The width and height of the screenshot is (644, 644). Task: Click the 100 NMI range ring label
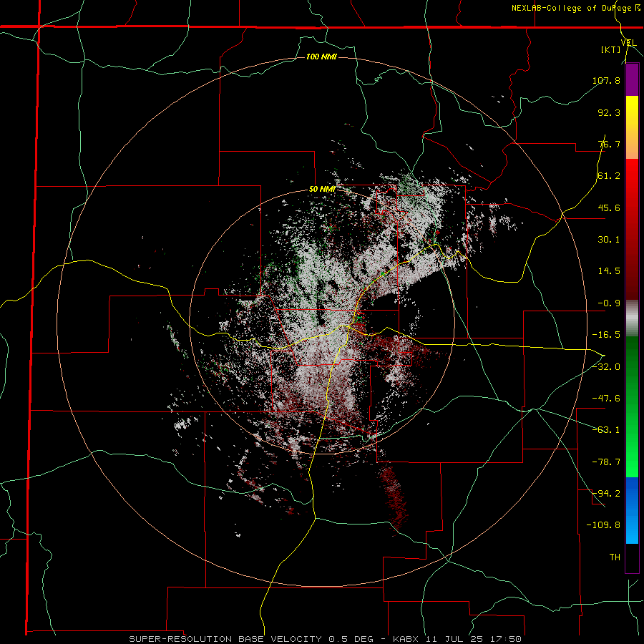pyautogui.click(x=321, y=57)
